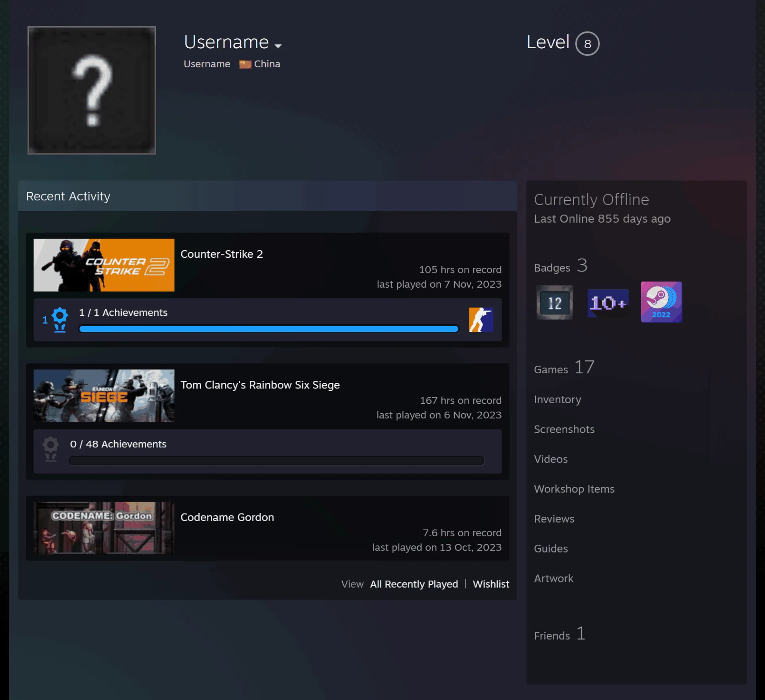The image size is (765, 700).
Task: Click the profile avatar image
Action: click(x=92, y=90)
